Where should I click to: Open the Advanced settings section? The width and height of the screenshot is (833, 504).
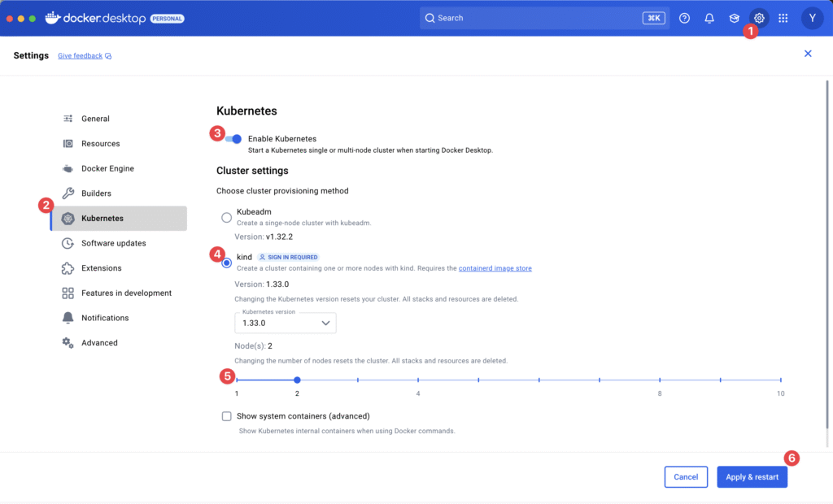tap(119, 342)
